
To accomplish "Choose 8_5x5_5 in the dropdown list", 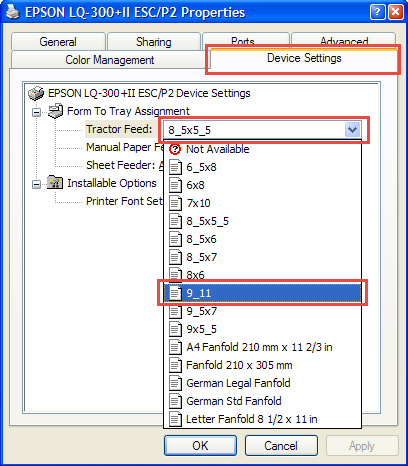I will [262, 221].
